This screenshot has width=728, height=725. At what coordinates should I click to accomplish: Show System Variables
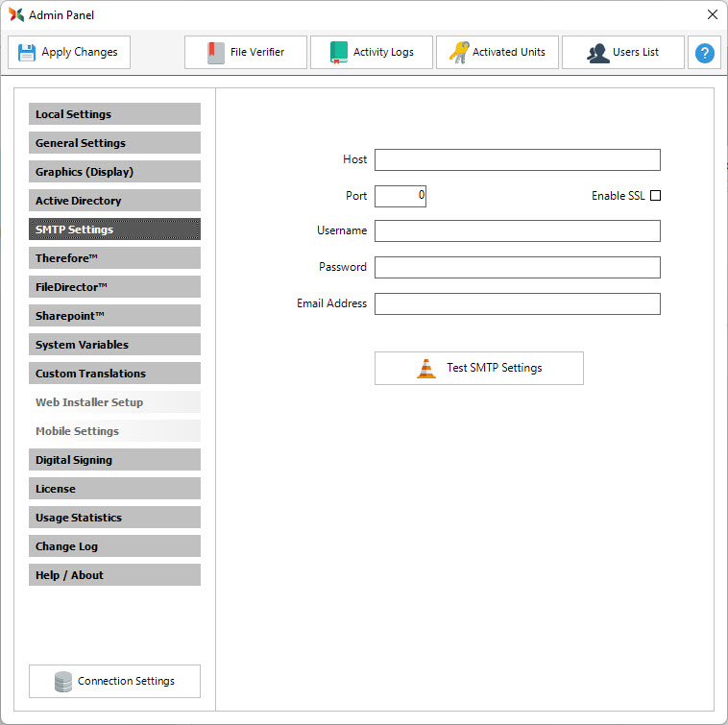tap(114, 345)
